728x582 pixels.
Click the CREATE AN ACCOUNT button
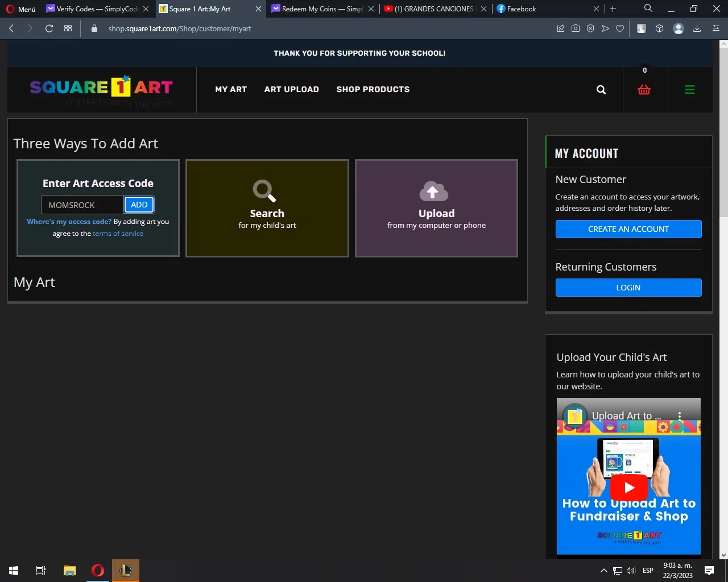click(628, 229)
